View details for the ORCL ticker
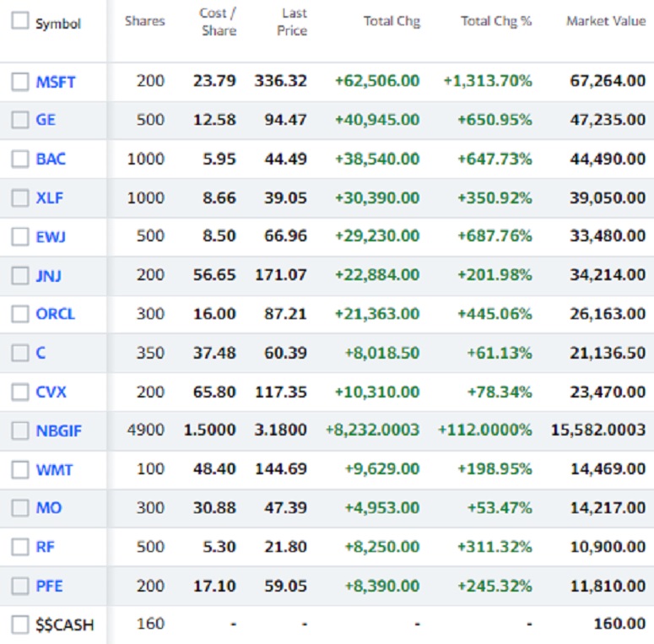The width and height of the screenshot is (654, 644). (56, 314)
